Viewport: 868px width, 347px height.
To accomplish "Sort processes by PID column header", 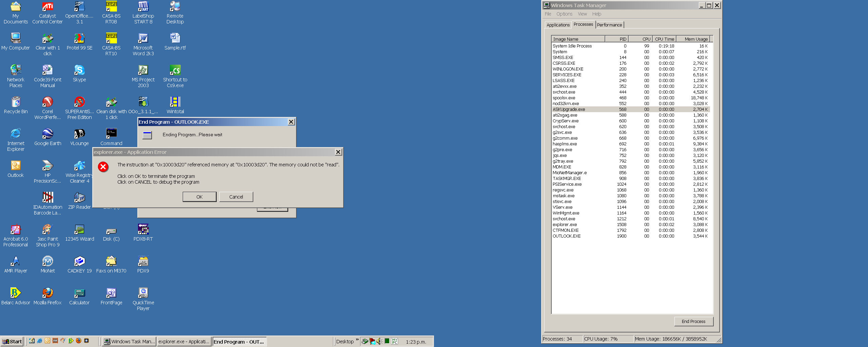I will click(616, 39).
